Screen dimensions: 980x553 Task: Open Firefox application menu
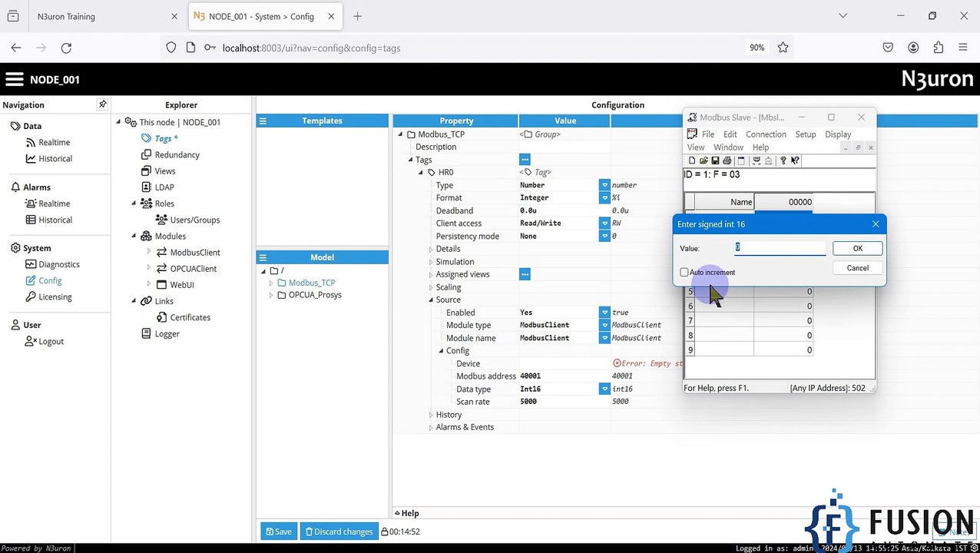962,48
